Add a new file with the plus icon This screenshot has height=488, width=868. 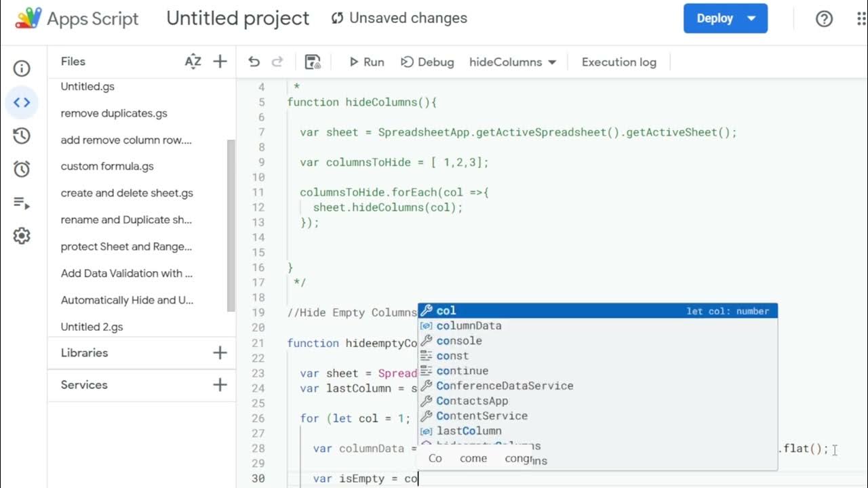pyautogui.click(x=220, y=62)
